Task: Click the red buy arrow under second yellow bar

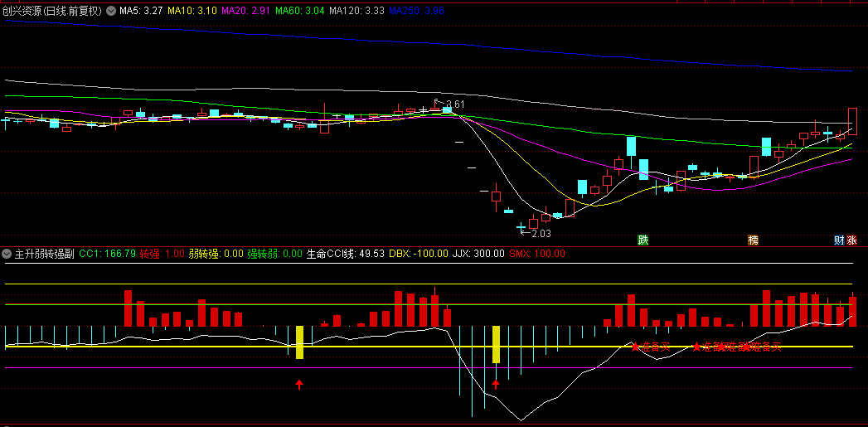Action: coord(496,385)
